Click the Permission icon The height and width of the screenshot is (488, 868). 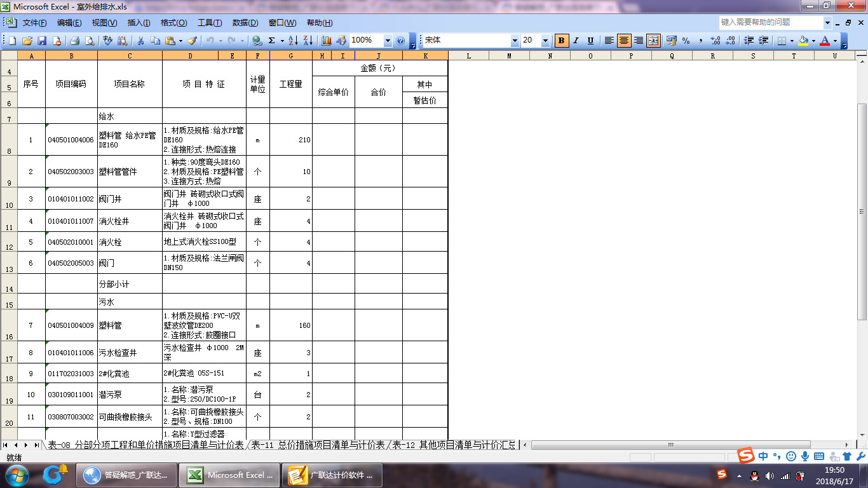coord(57,40)
